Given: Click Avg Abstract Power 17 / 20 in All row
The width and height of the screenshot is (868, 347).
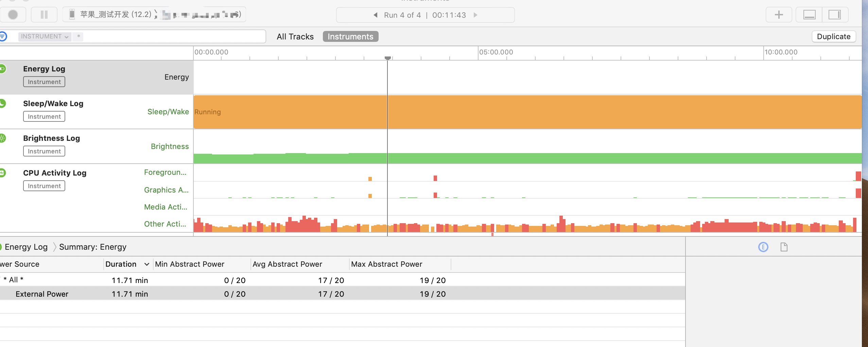Looking at the screenshot, I should [x=331, y=281].
